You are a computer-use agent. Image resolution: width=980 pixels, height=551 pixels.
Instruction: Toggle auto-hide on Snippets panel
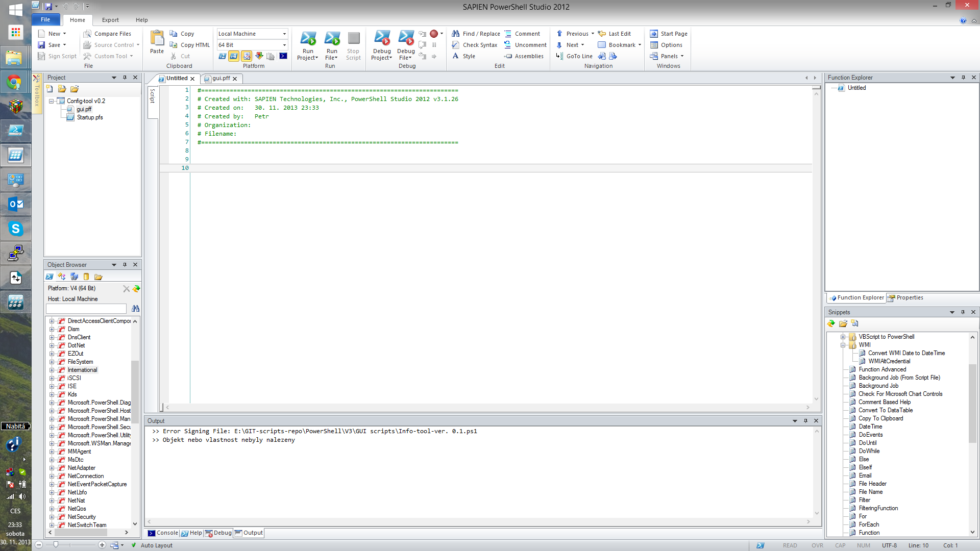963,312
